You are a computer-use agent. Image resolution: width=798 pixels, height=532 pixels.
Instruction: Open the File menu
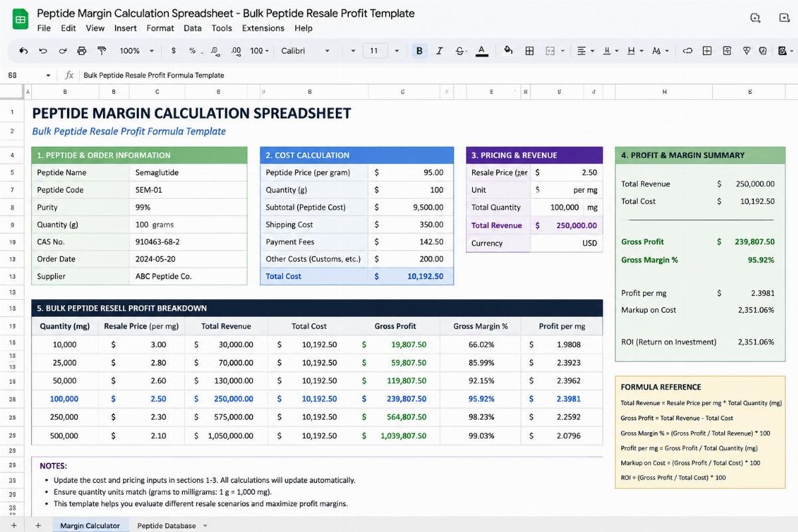coord(44,28)
